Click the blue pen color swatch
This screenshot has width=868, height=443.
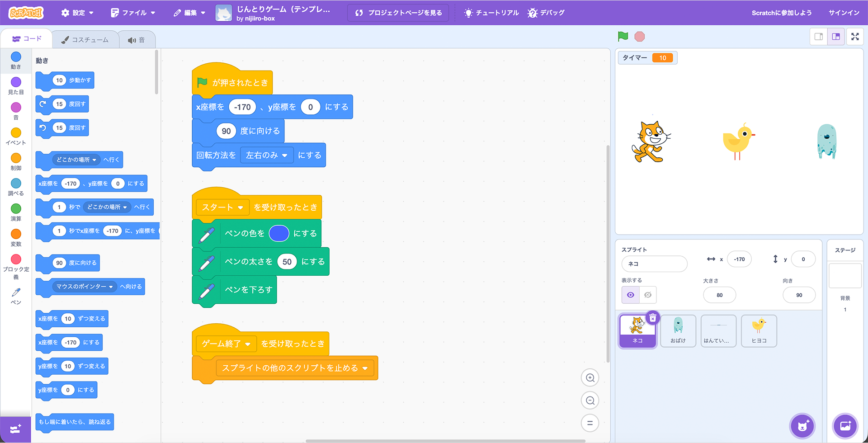279,234
